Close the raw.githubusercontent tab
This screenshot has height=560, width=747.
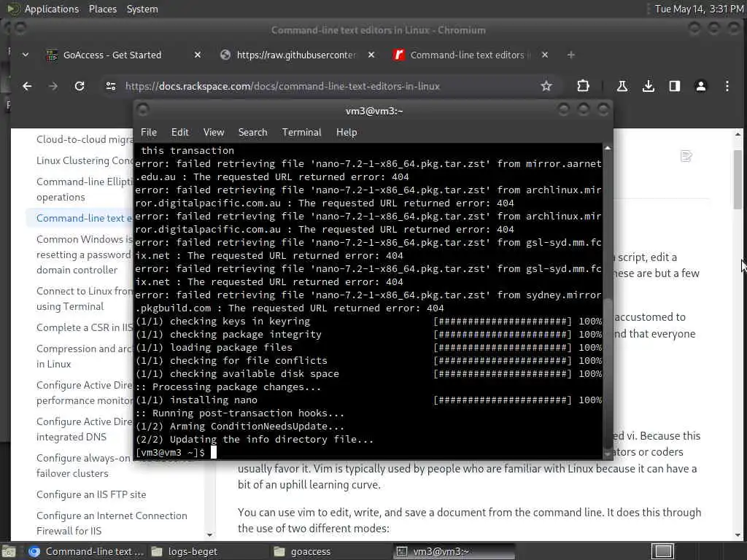371,55
